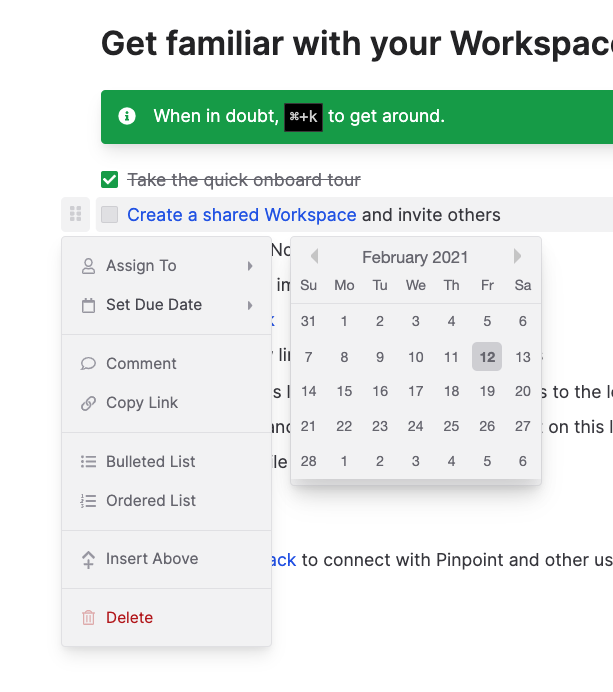
Task: Go to previous month in calendar
Action: click(313, 257)
